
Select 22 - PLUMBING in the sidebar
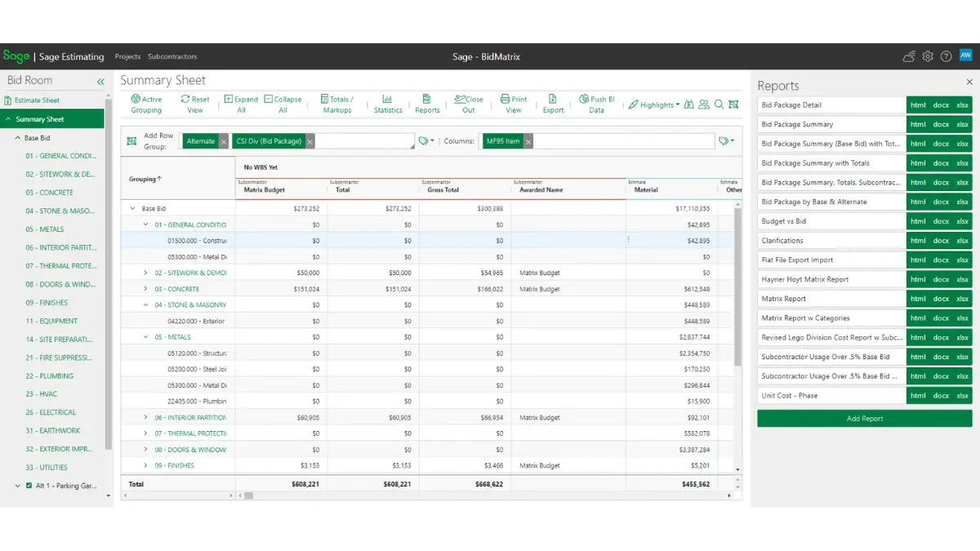[x=49, y=375]
